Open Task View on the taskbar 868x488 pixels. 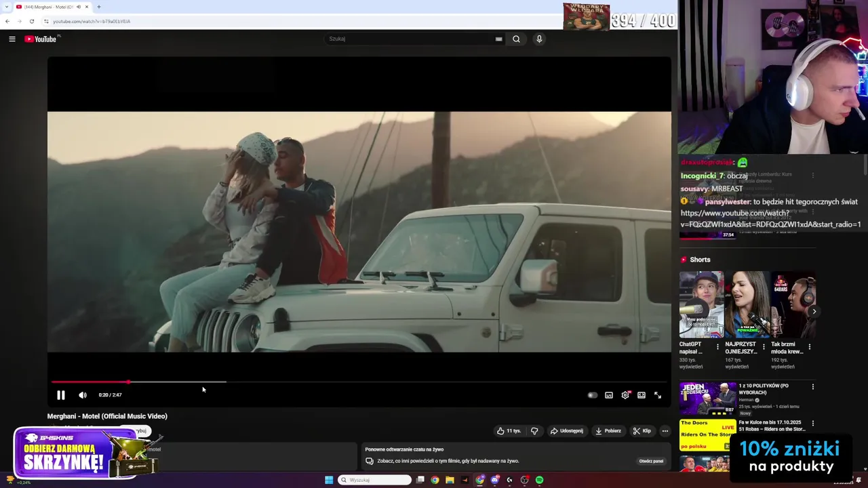pyautogui.click(x=420, y=480)
